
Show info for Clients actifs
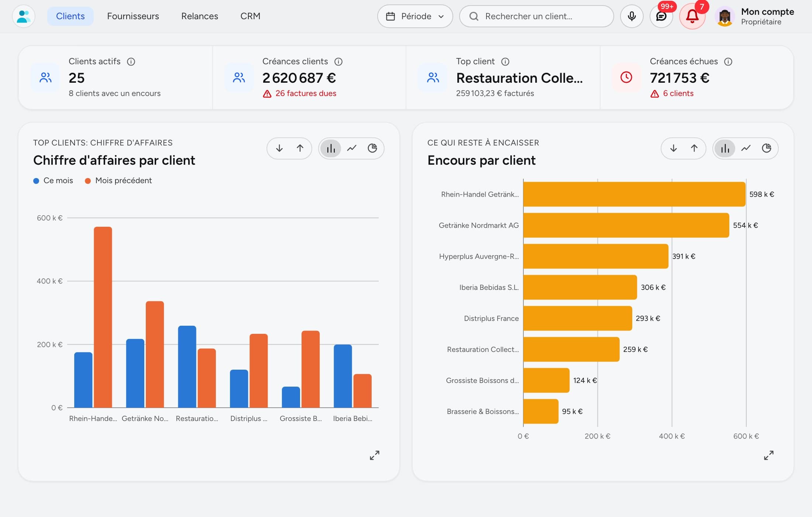(x=131, y=62)
